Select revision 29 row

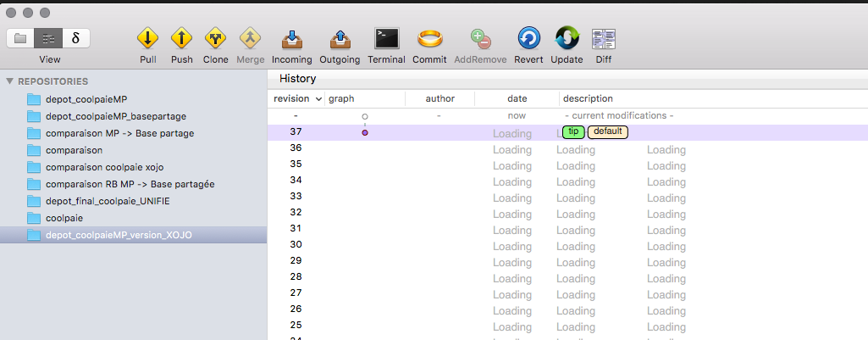[x=567, y=261]
